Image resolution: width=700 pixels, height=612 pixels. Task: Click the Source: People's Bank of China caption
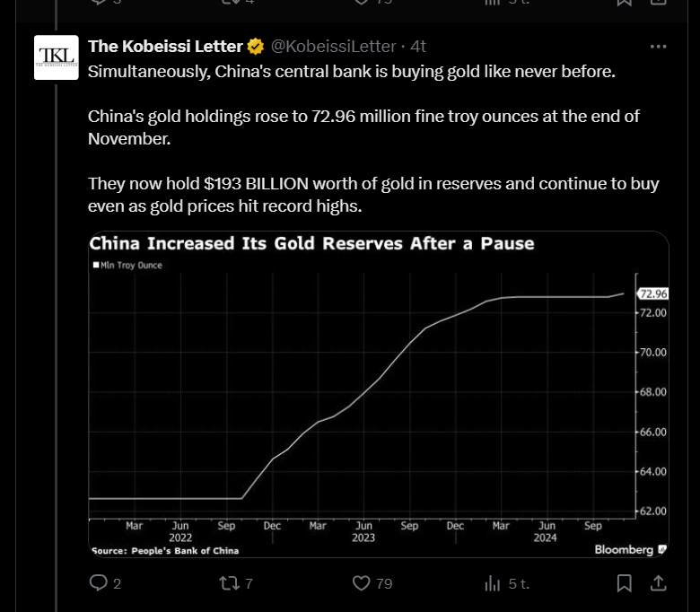(165, 551)
